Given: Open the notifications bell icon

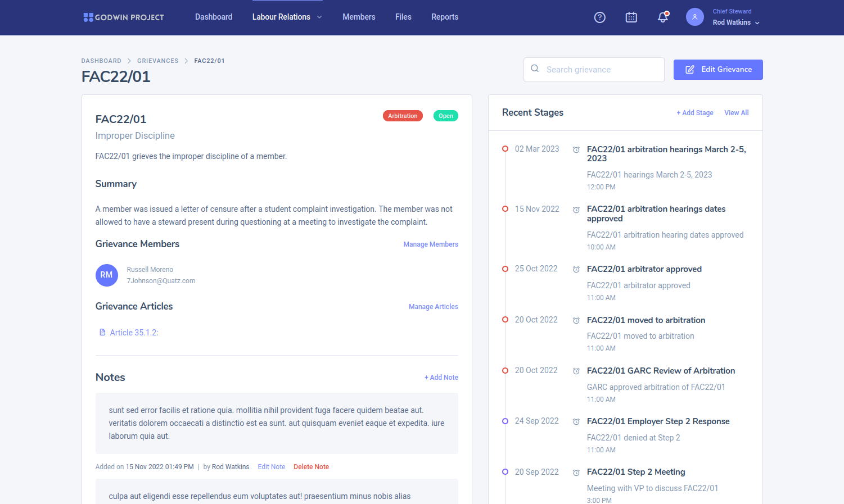Looking at the screenshot, I should pyautogui.click(x=663, y=17).
